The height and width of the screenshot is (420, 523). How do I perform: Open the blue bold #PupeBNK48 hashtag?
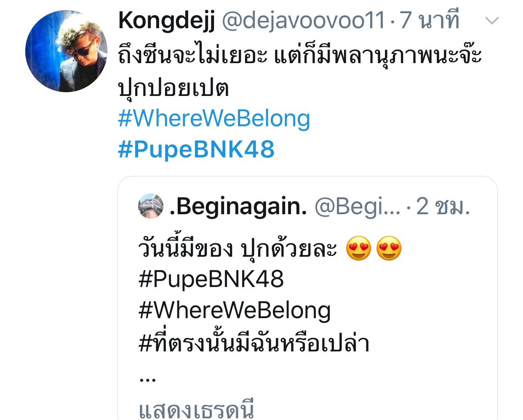pyautogui.click(x=196, y=149)
